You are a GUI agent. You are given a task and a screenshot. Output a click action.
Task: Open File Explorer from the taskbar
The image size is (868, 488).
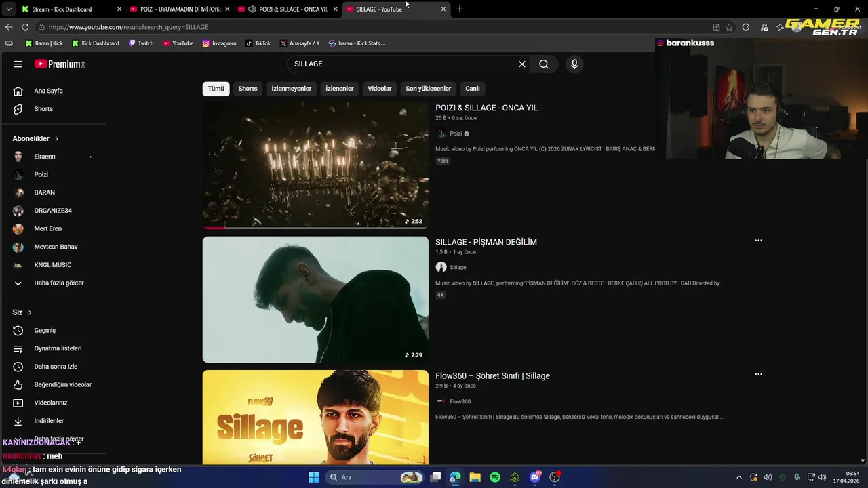(x=475, y=477)
